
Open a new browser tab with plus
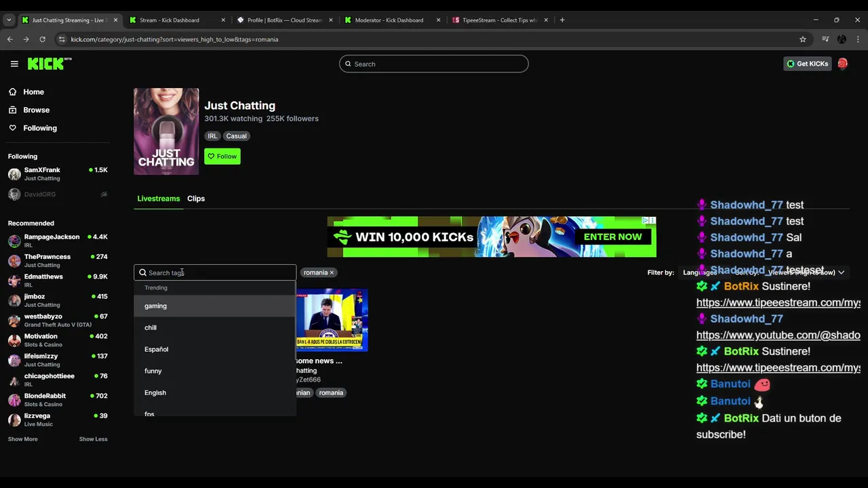point(562,20)
